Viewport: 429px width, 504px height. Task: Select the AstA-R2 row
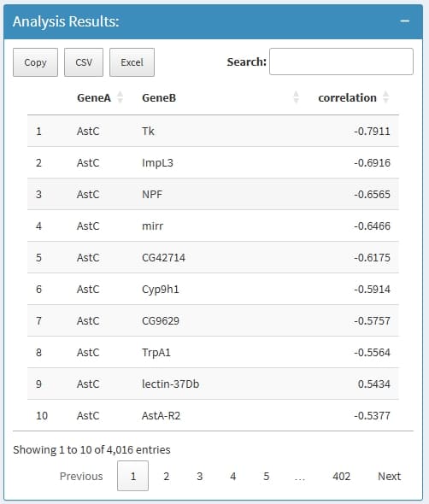213,416
